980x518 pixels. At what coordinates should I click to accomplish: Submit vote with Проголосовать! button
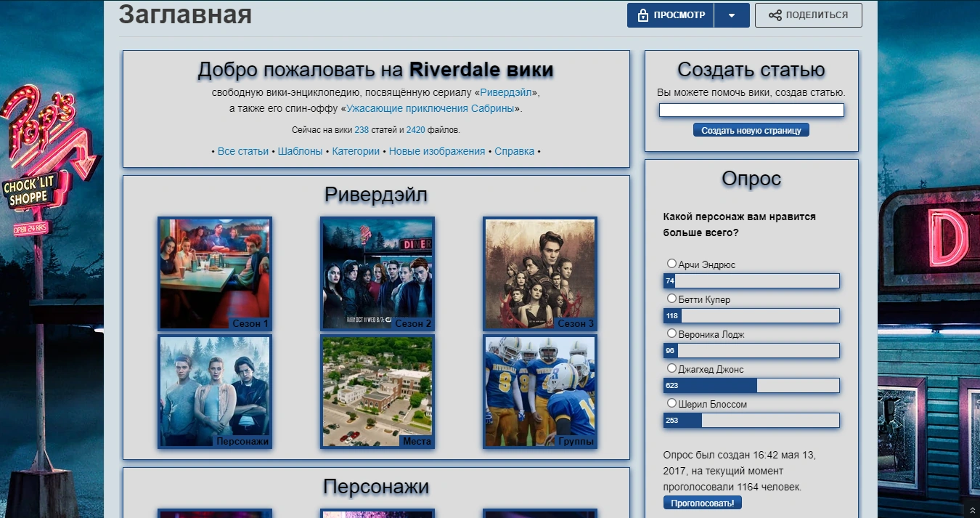click(x=702, y=503)
